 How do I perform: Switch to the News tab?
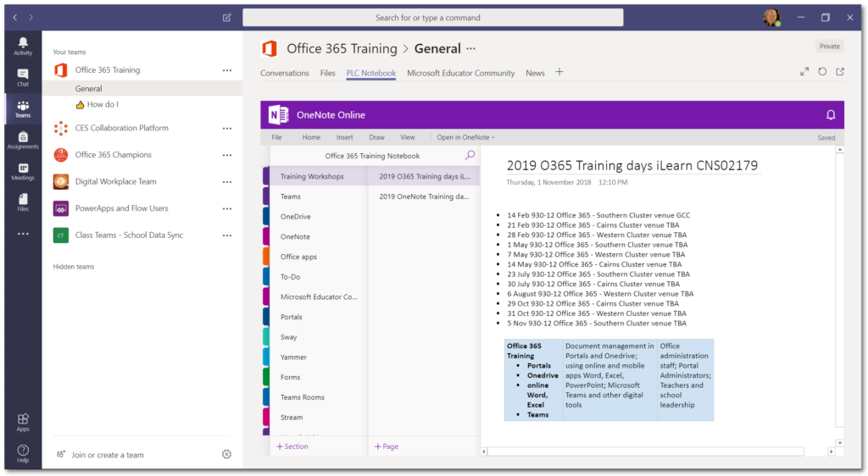tap(536, 73)
